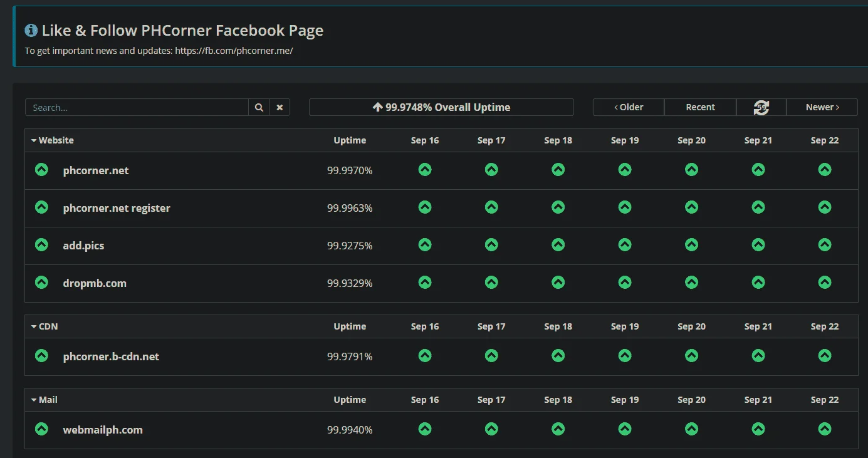Go to Newer dates
The height and width of the screenshot is (458, 868).
(822, 107)
